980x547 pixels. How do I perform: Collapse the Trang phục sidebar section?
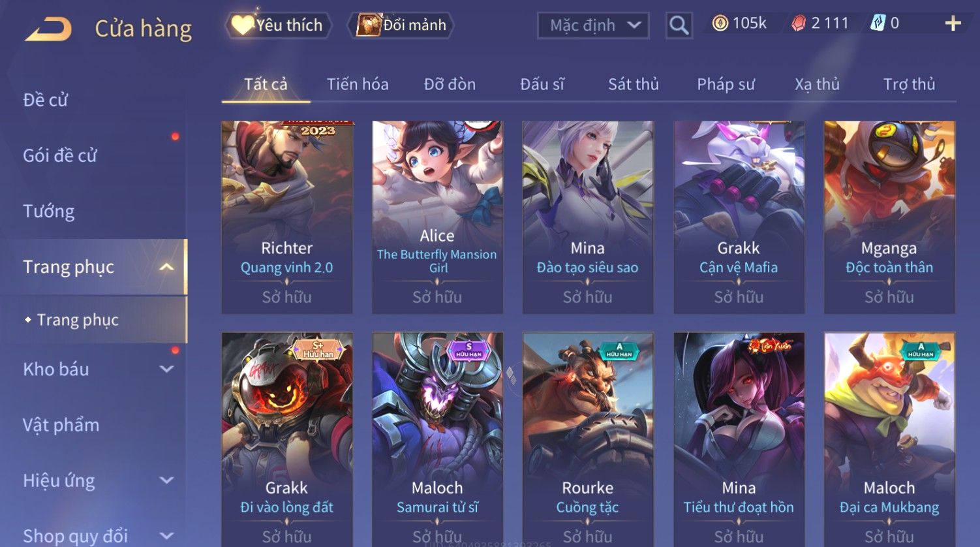click(167, 267)
